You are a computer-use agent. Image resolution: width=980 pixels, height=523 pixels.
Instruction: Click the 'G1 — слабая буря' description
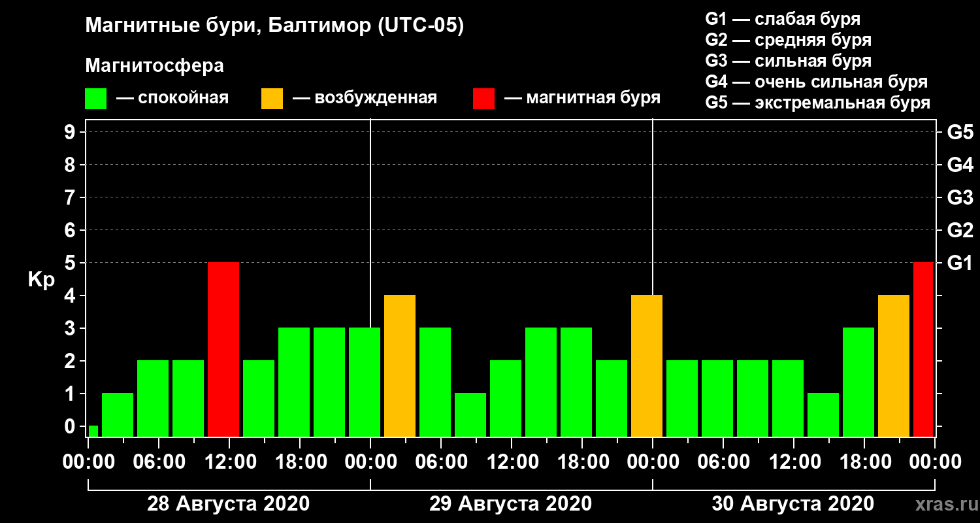click(x=783, y=19)
